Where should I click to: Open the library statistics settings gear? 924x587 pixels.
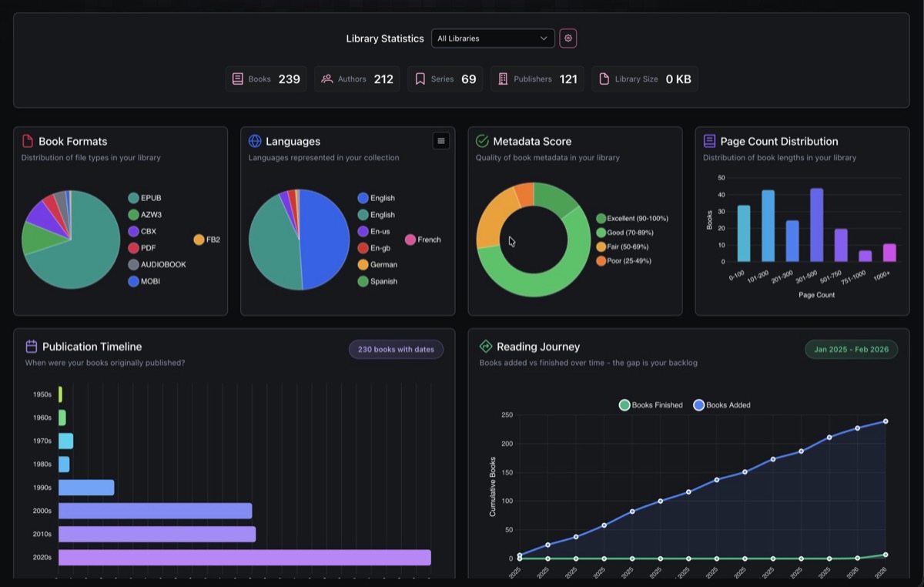(568, 39)
